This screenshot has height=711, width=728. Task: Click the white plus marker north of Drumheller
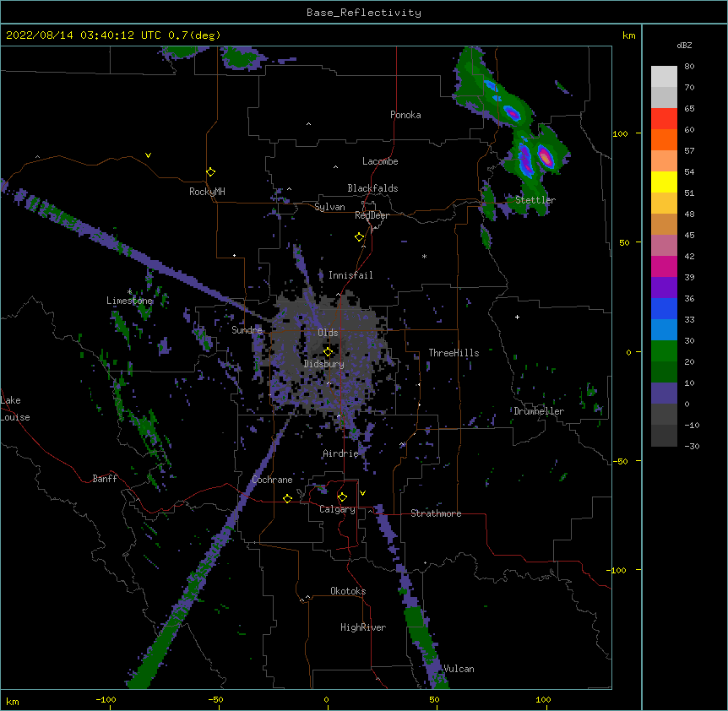point(517,317)
